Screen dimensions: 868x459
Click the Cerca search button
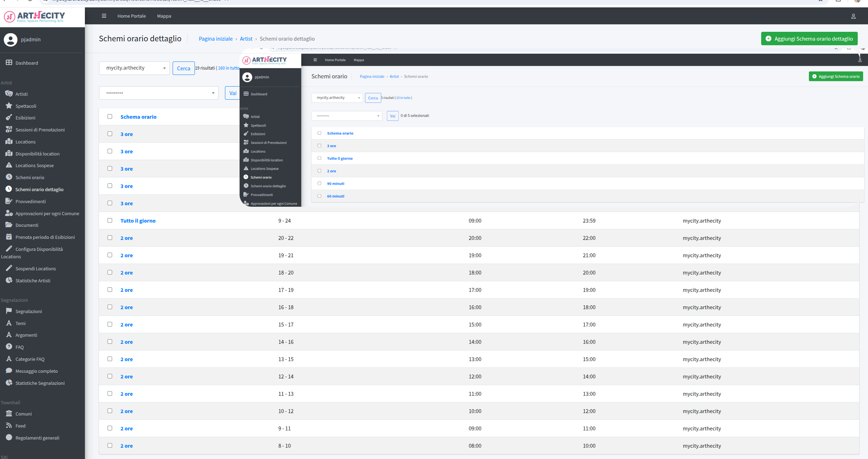tap(184, 68)
